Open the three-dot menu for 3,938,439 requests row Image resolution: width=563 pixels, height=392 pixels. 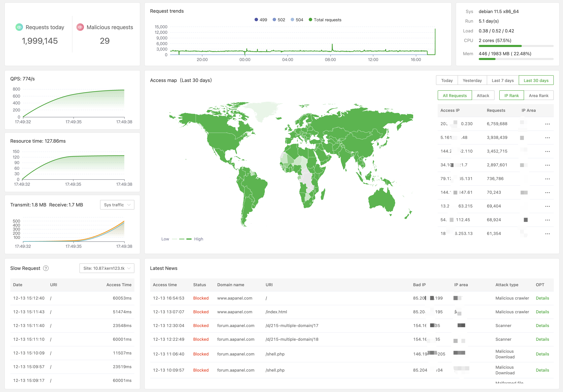click(x=547, y=138)
